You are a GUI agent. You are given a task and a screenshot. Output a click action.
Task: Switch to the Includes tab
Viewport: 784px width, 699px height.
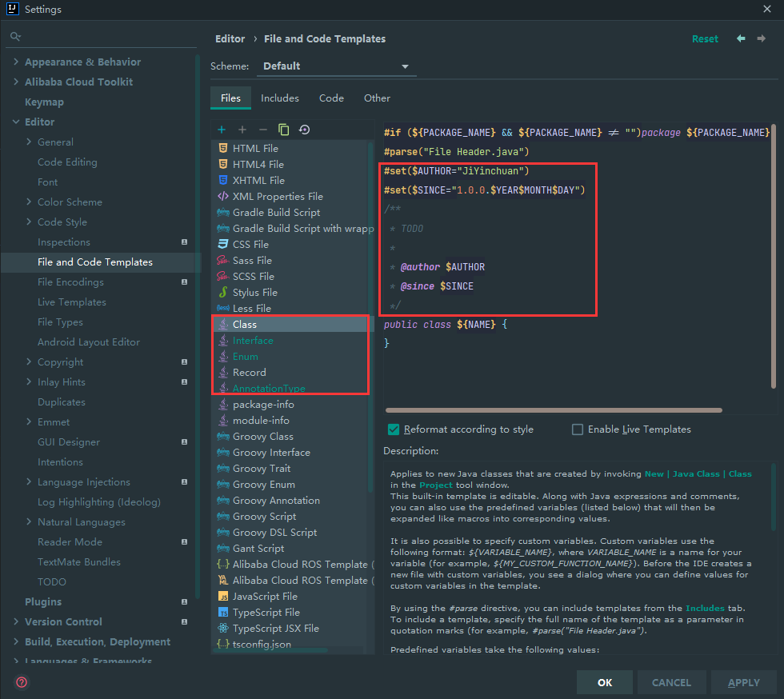[280, 98]
